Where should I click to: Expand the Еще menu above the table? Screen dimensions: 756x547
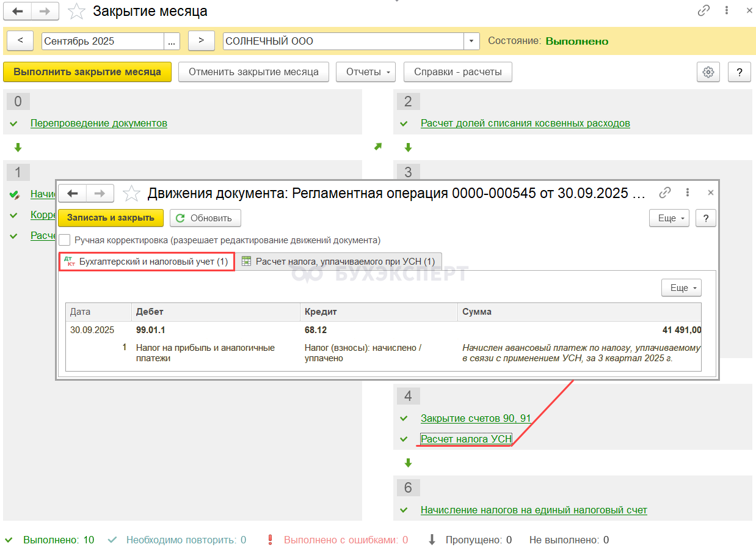point(681,288)
